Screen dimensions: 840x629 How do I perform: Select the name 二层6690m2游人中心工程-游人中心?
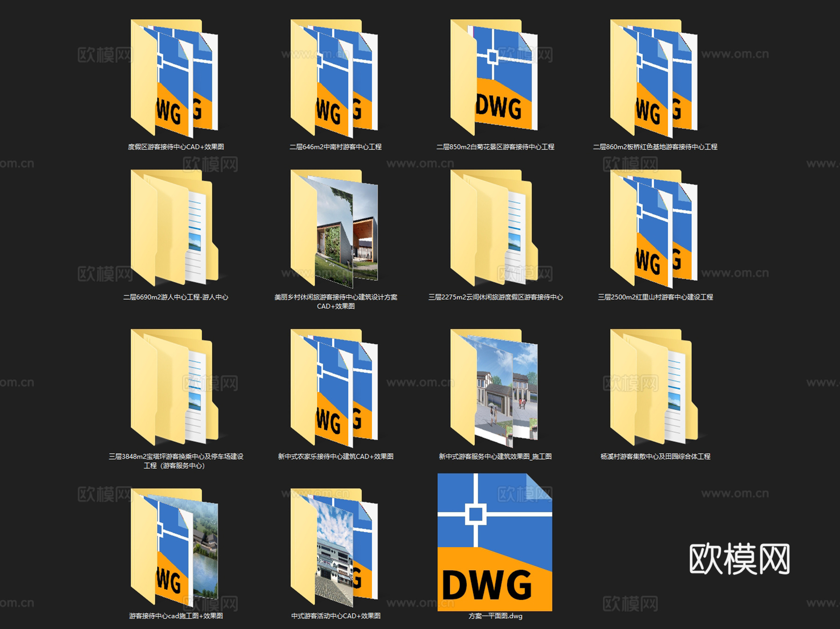coord(176,297)
